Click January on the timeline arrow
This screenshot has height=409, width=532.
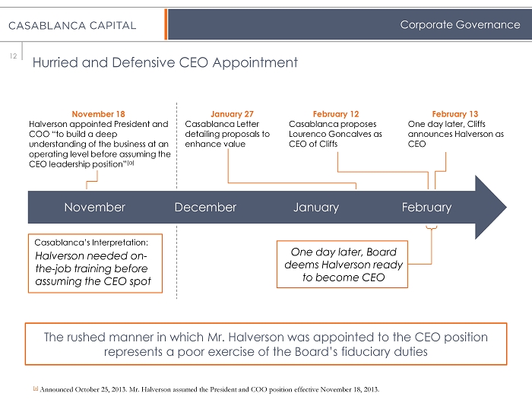(316, 207)
